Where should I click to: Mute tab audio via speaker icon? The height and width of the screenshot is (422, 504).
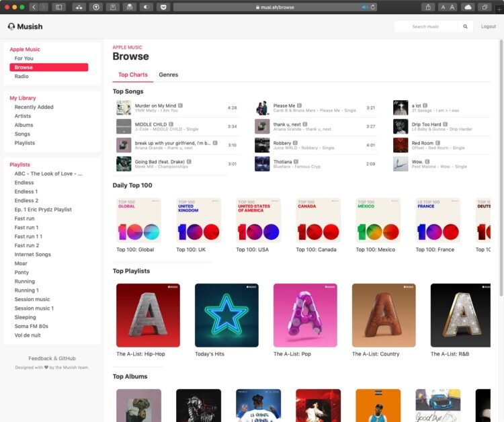pyautogui.click(x=364, y=7)
